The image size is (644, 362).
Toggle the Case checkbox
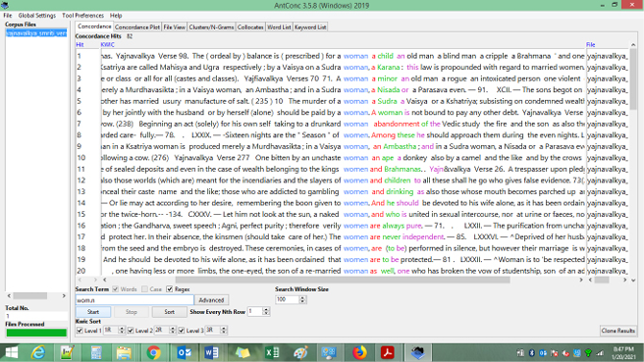(x=144, y=289)
